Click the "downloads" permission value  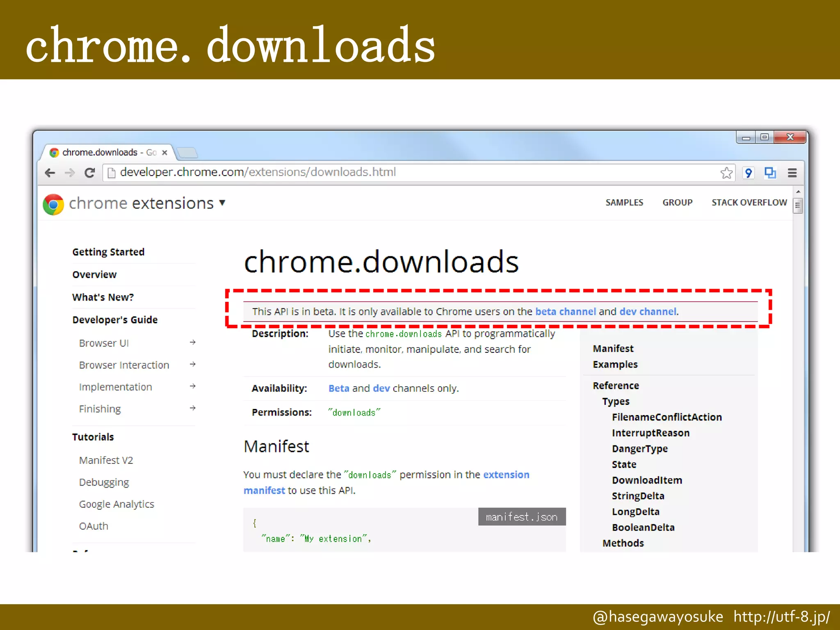tap(354, 413)
